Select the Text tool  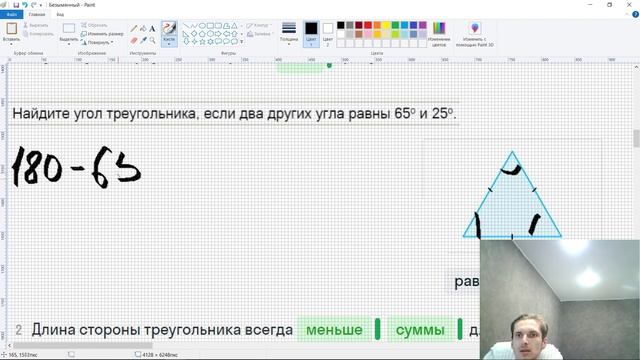click(x=152, y=29)
